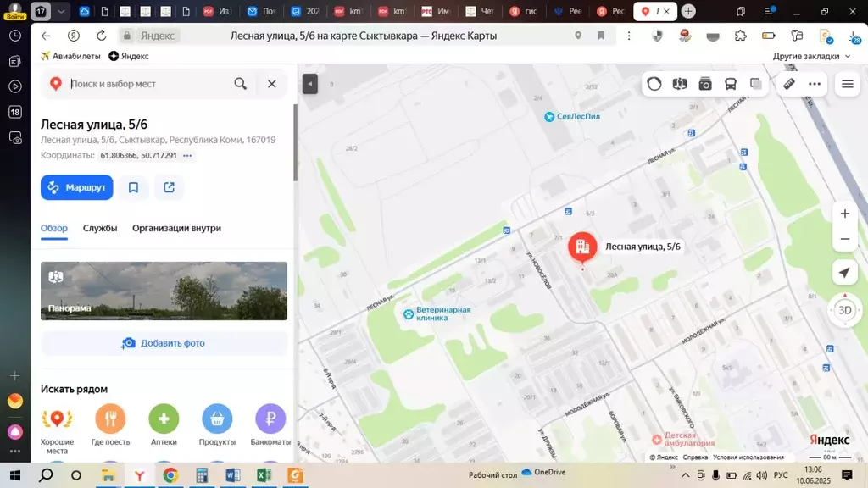Expand the Другие закладки folder

(x=811, y=56)
